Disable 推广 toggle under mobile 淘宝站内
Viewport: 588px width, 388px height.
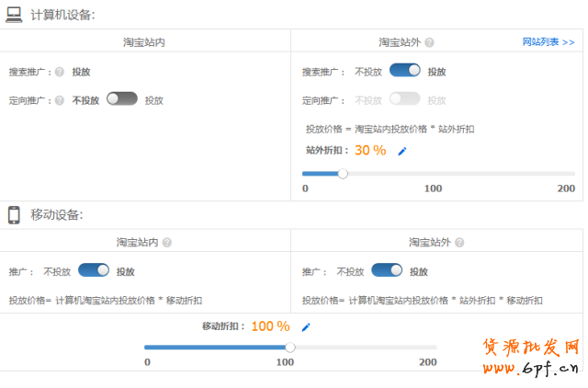(x=94, y=270)
